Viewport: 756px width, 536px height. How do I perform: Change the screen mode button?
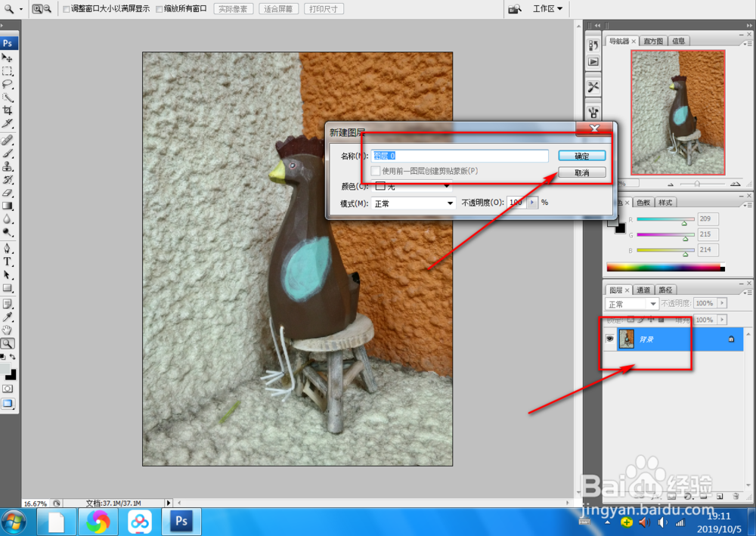(8, 404)
